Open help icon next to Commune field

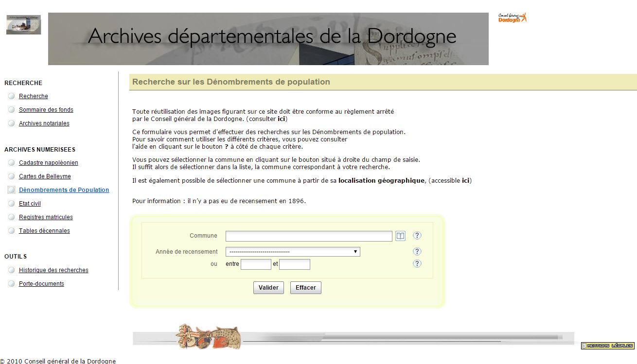(x=417, y=236)
